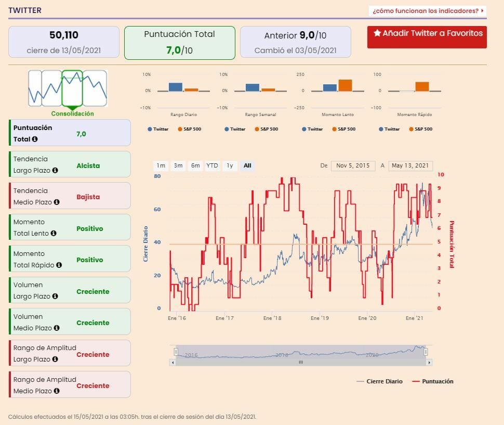Click info icon beside Tendencia Medio Plazo

click(57, 202)
